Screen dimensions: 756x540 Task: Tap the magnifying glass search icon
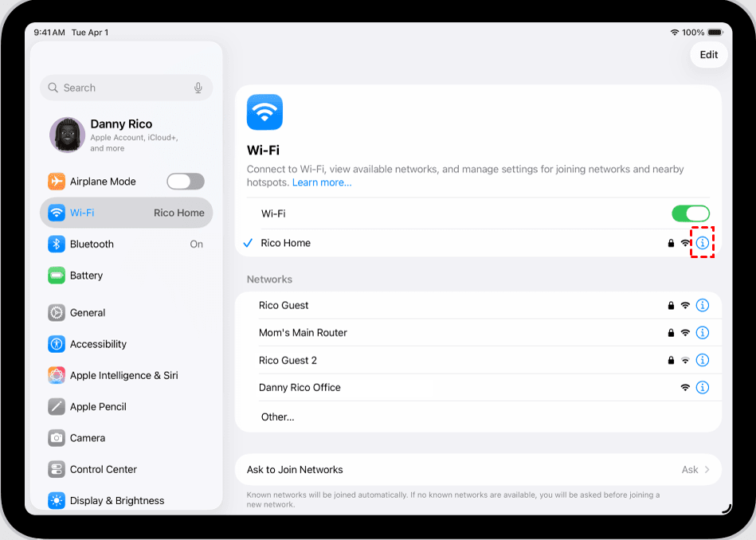(x=53, y=88)
